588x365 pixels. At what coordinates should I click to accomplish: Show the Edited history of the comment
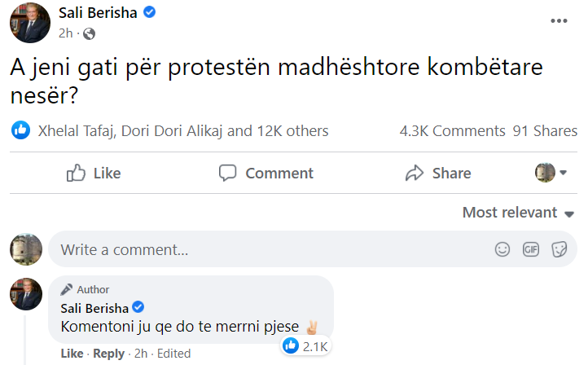point(173,354)
